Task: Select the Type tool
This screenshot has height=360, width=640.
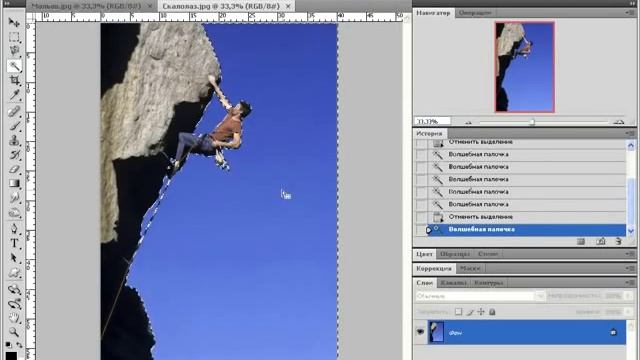Action: point(14,243)
